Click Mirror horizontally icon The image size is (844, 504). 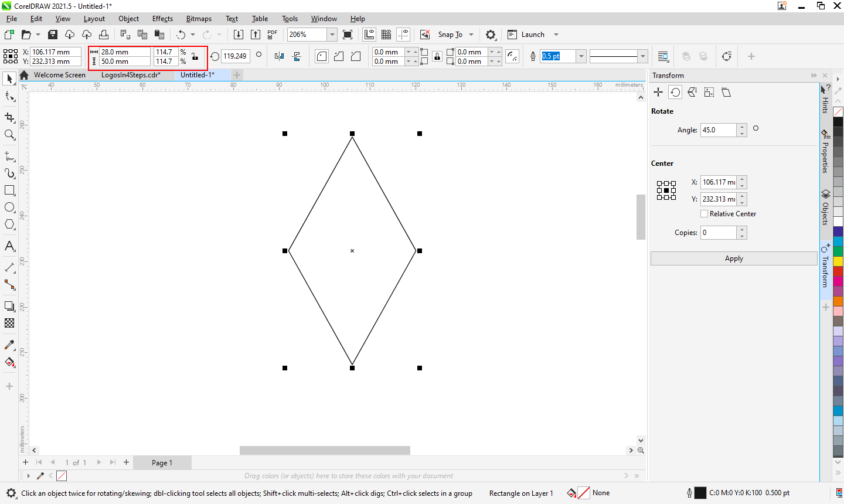tap(279, 56)
